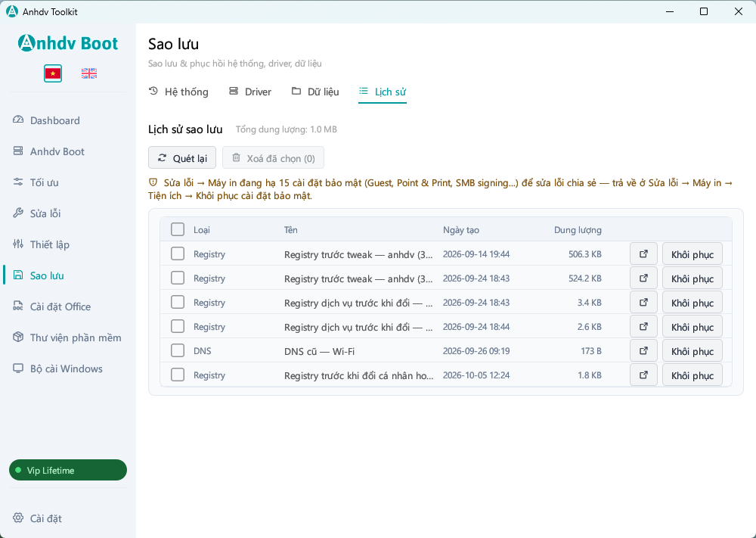The height and width of the screenshot is (538, 756).
Task: Click the Tối ưu sliders icon
Action: coord(18,182)
